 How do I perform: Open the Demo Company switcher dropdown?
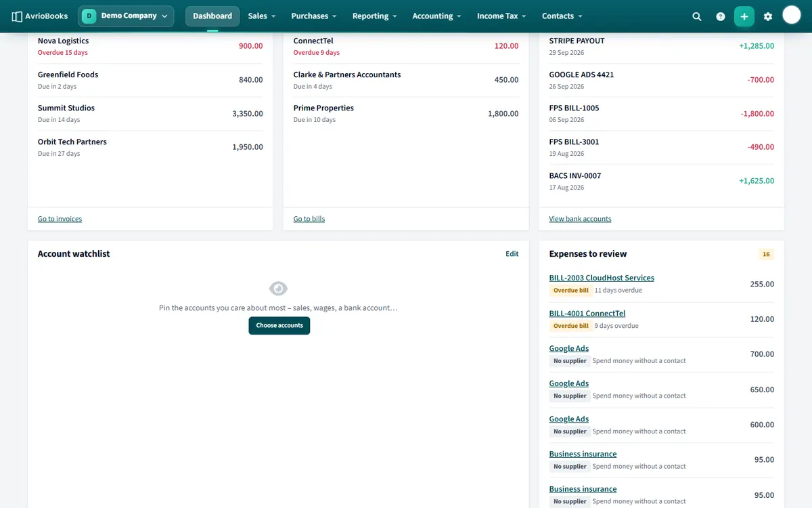point(126,16)
